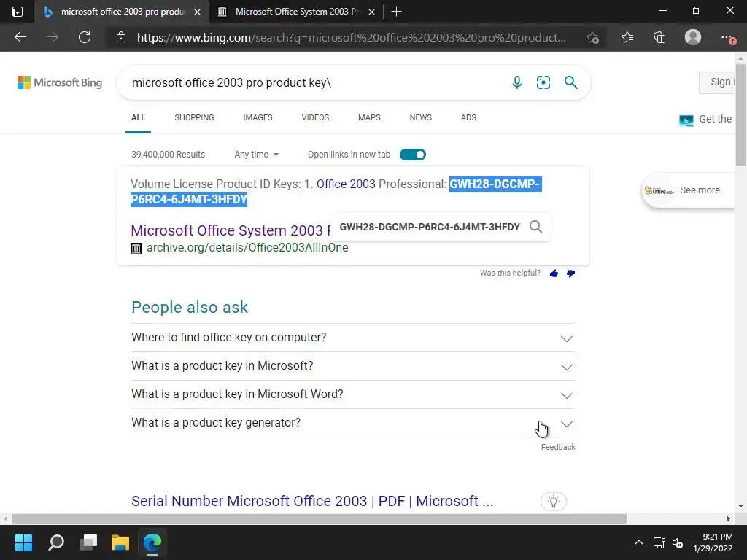Screen dimensions: 747x560
Task: Open taskbar Search
Action: pos(56,542)
